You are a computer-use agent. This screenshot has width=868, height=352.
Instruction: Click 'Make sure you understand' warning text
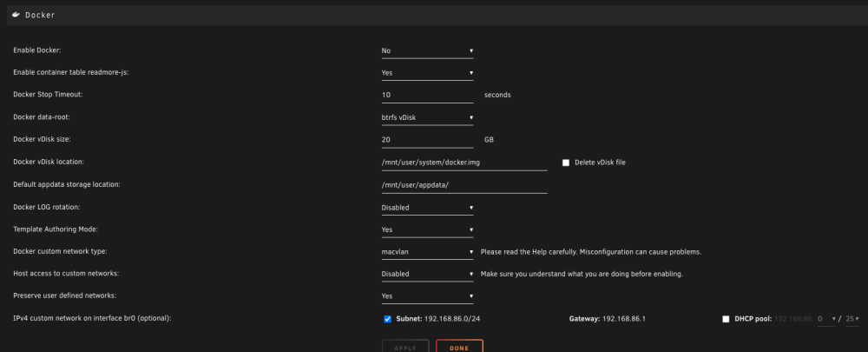tap(582, 274)
